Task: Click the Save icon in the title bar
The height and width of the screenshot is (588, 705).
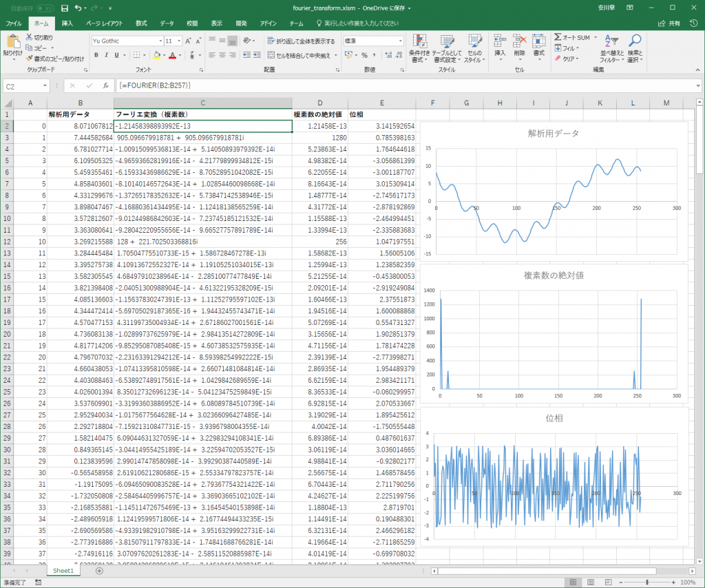Action: (65, 8)
